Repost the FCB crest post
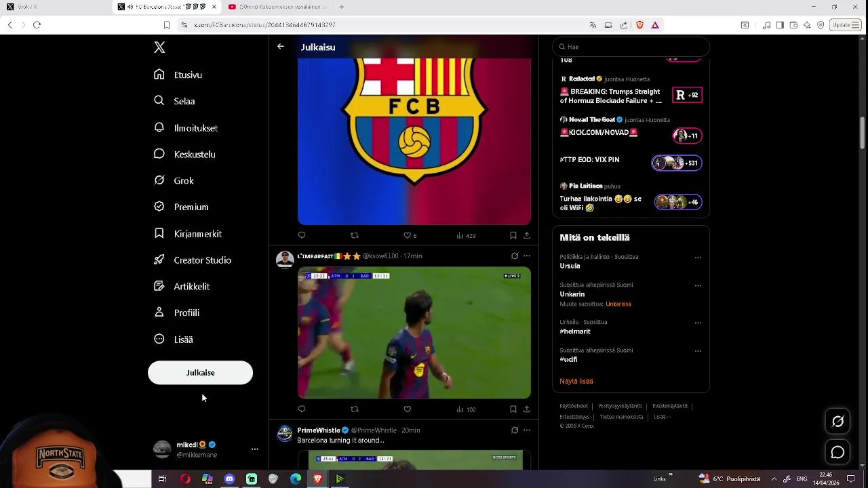868x488 pixels. pos(354,235)
